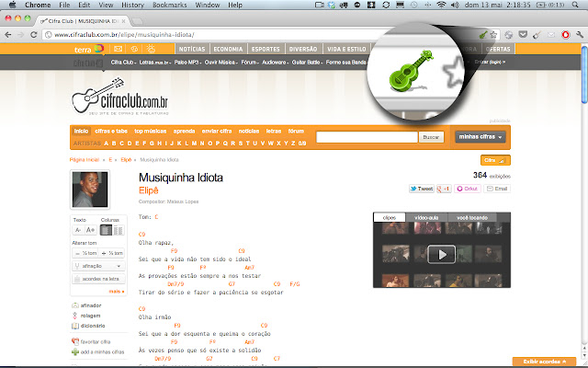Go back with the browser back arrow
Screen dimensions: 588x368
coord(8,35)
